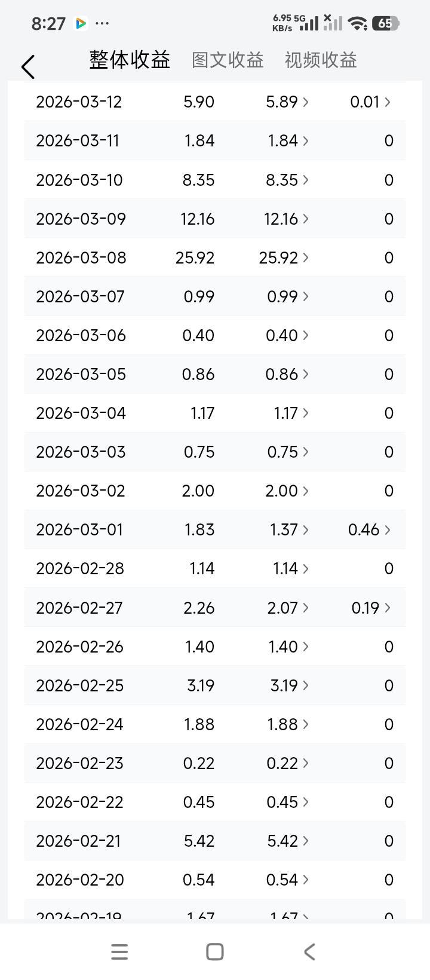Expand the 5.89 chevron for 2026-03-12
Screen dimensions: 430x980
click(x=306, y=102)
